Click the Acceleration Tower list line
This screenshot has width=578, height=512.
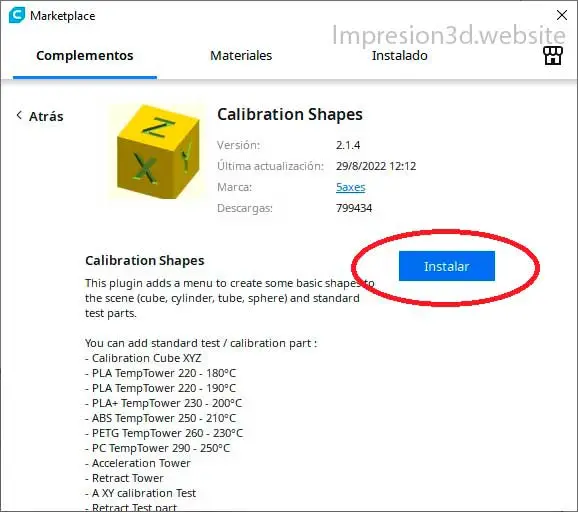coord(138,463)
